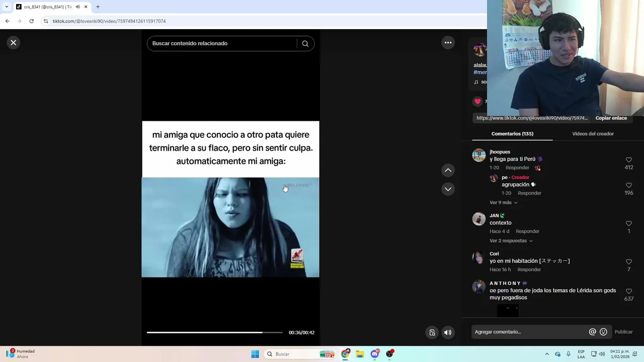Screen dimensions: 644x362
Task: Reload the page
Action: (31, 21)
